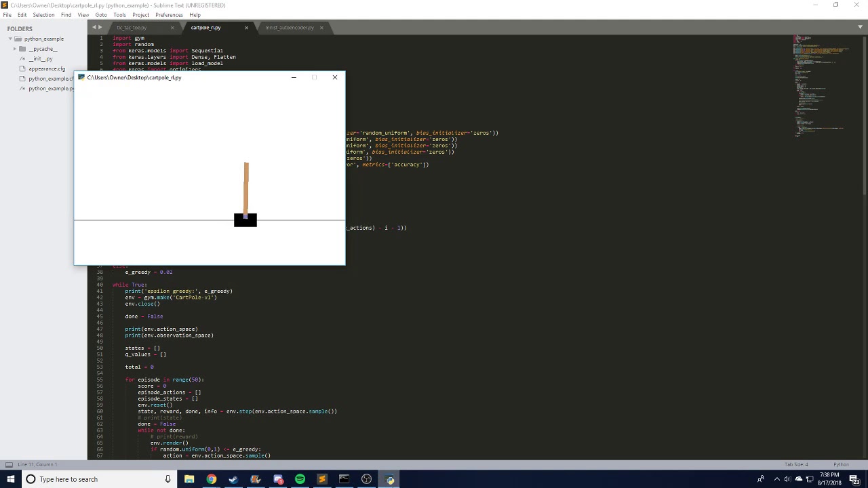Close the mnist_autoencoder.py tab

coord(321,28)
